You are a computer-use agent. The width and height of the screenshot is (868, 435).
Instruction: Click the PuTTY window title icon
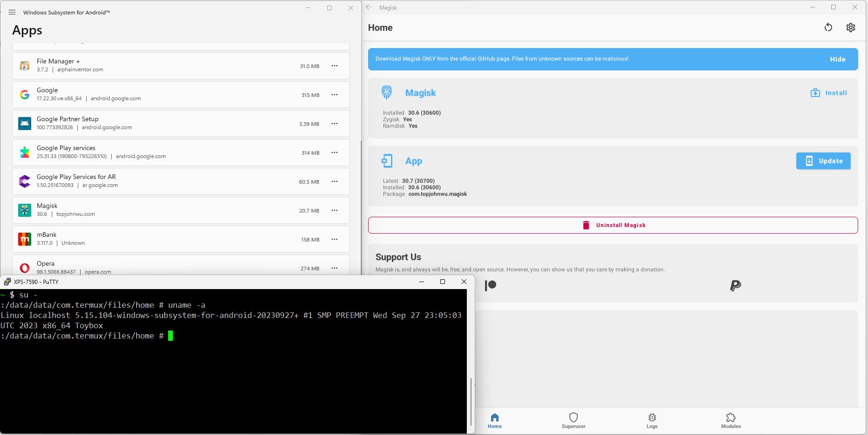(7, 282)
